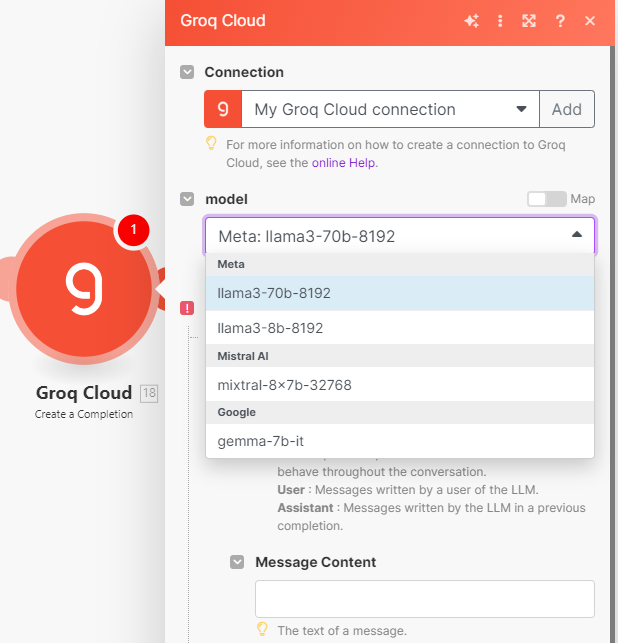This screenshot has width=618, height=643.
Task: Click the Add connection button
Action: (567, 109)
